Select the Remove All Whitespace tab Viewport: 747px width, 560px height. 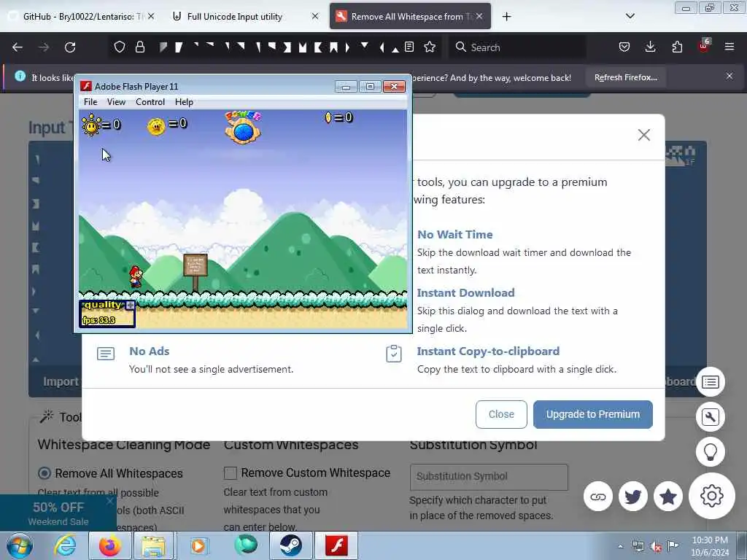pyautogui.click(x=410, y=16)
